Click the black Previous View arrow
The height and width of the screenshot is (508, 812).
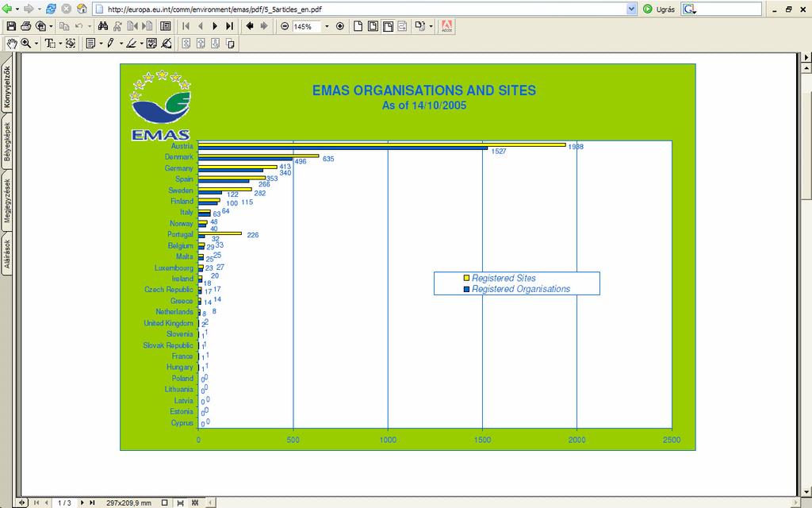(x=250, y=26)
